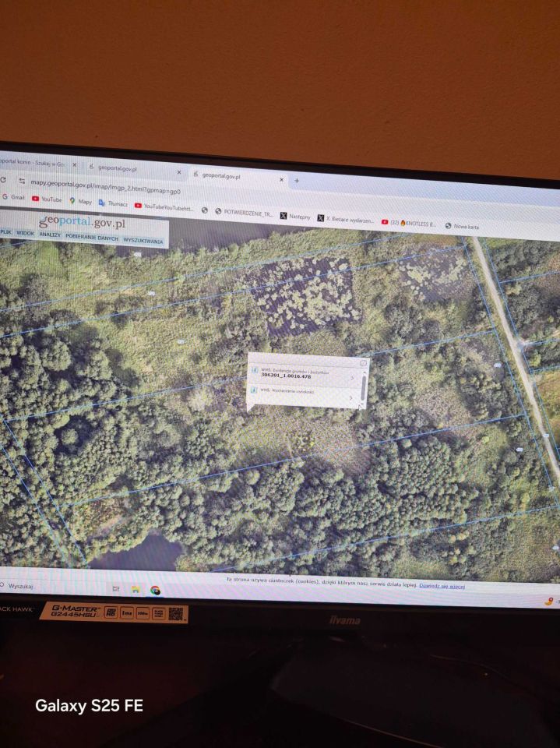Close the parcel info popup
The image size is (560, 748).
363,363
